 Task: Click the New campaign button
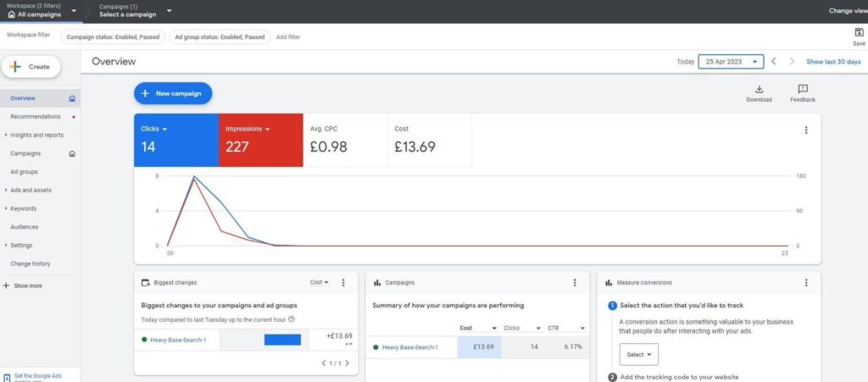coord(173,93)
